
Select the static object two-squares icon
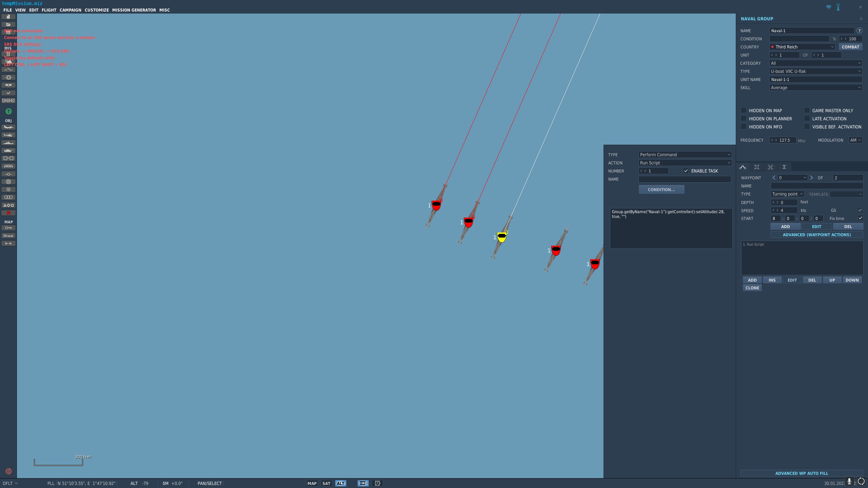8,158
